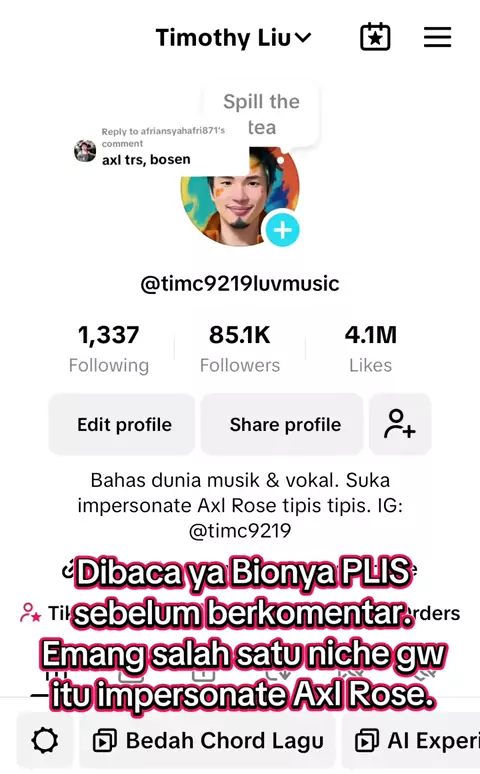480x774 pixels.
Task: Expand the Timothy Liu account switcher chevron
Action: [x=303, y=37]
